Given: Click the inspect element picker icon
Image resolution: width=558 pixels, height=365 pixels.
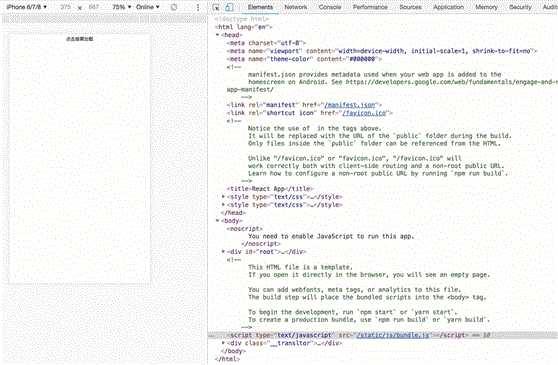Looking at the screenshot, I should click(x=216, y=7).
